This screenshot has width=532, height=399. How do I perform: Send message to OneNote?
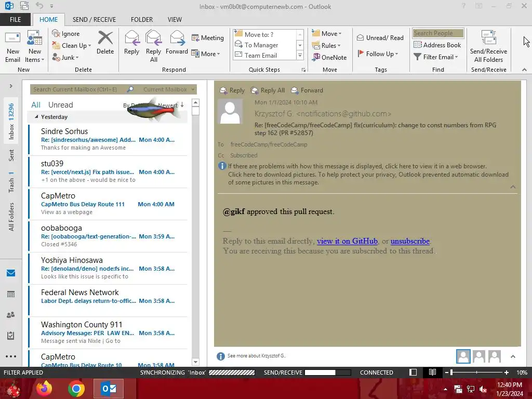(329, 57)
